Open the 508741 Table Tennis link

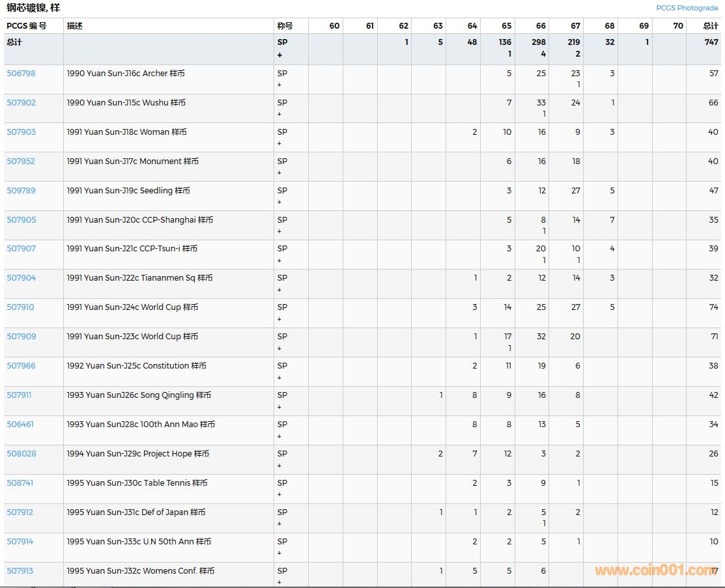click(20, 483)
